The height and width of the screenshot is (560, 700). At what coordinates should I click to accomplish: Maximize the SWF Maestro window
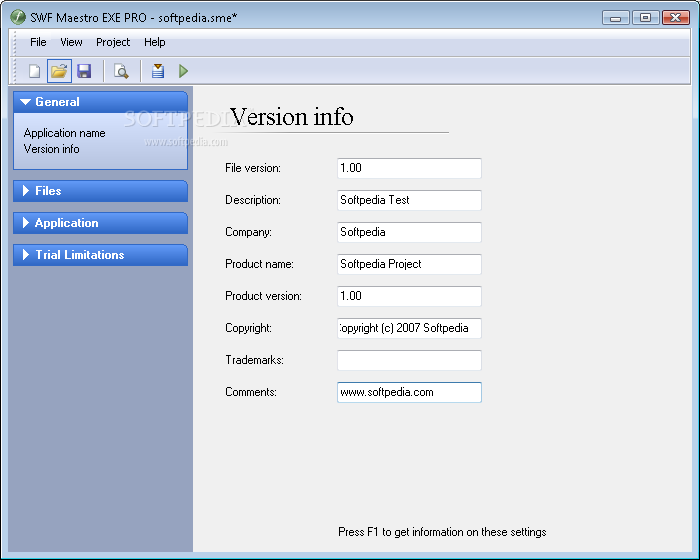coord(645,17)
